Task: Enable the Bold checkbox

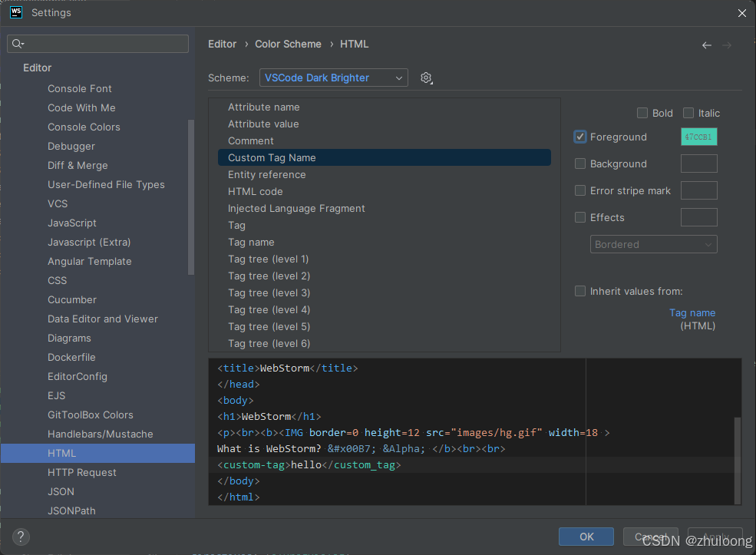Action: tap(642, 113)
